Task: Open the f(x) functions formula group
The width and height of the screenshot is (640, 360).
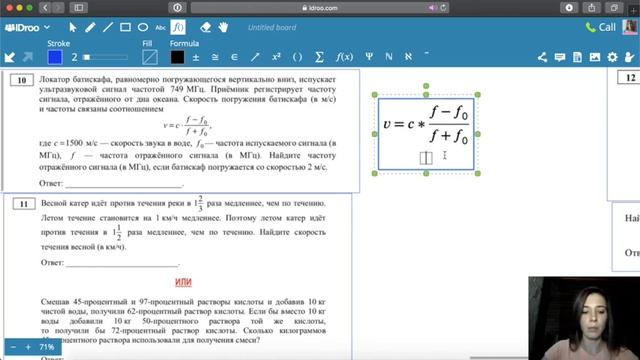Action: [x=344, y=57]
